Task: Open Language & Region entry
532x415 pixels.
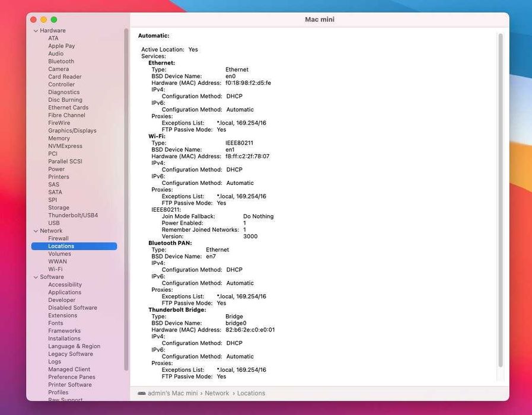Action: pos(74,346)
